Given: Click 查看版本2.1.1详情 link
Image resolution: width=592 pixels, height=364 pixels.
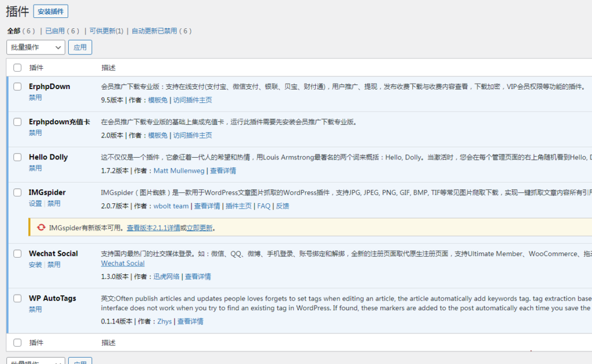Looking at the screenshot, I should click(153, 228).
